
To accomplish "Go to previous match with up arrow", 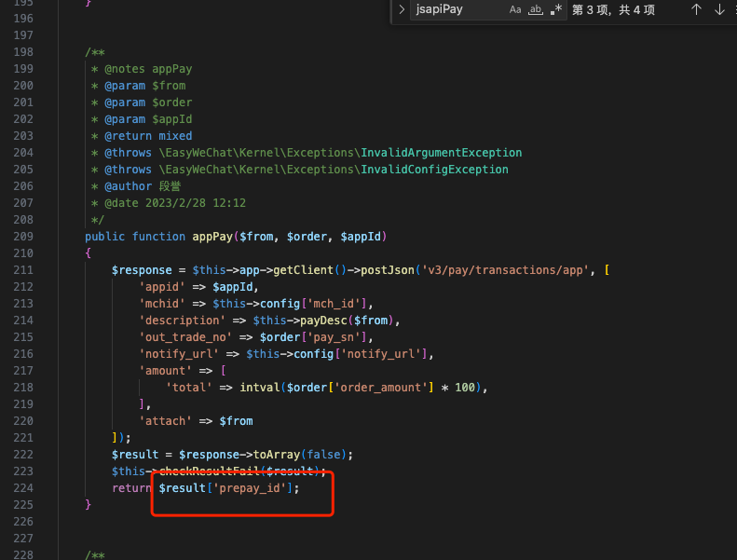I will click(696, 9).
